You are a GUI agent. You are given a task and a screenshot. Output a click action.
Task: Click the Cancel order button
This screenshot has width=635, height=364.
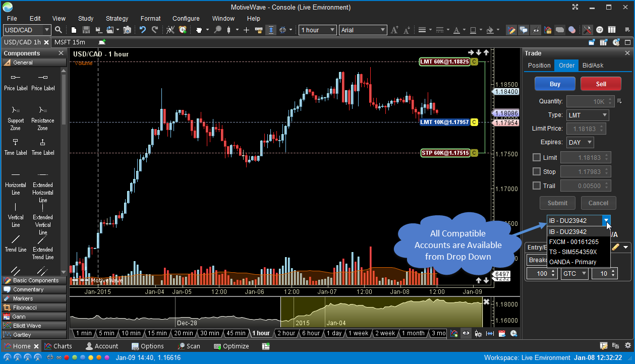(x=598, y=203)
